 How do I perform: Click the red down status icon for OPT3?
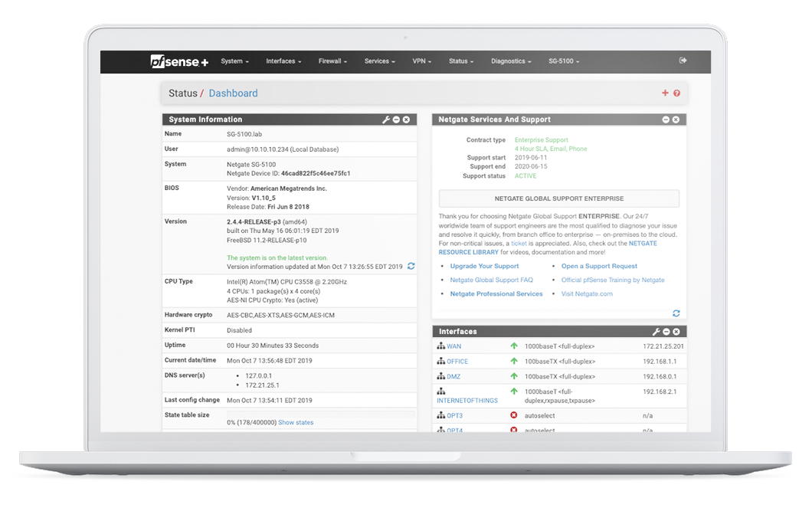(x=514, y=415)
